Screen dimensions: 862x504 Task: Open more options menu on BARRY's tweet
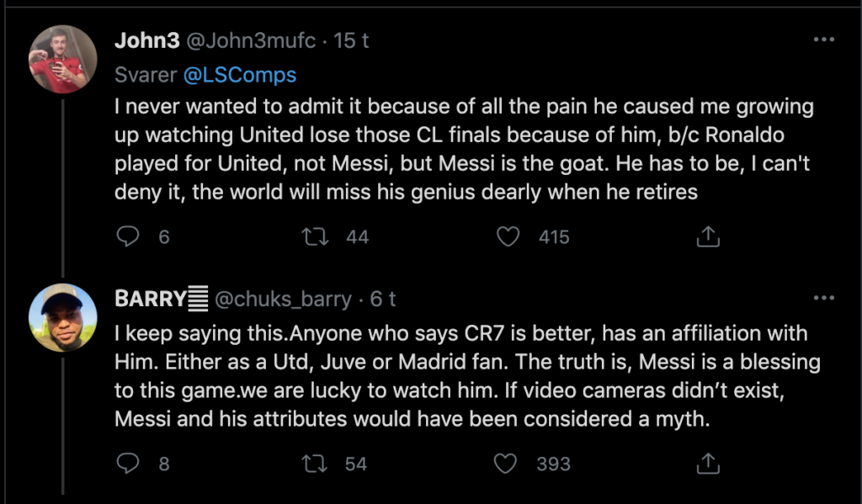pos(823,298)
